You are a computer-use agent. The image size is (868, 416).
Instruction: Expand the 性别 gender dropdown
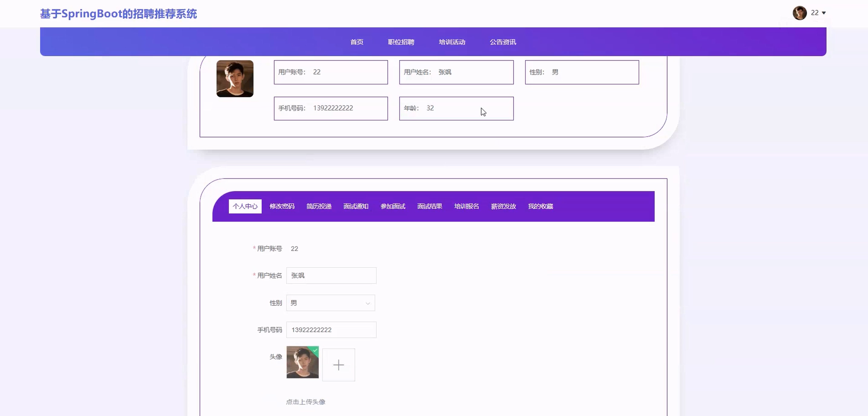330,303
